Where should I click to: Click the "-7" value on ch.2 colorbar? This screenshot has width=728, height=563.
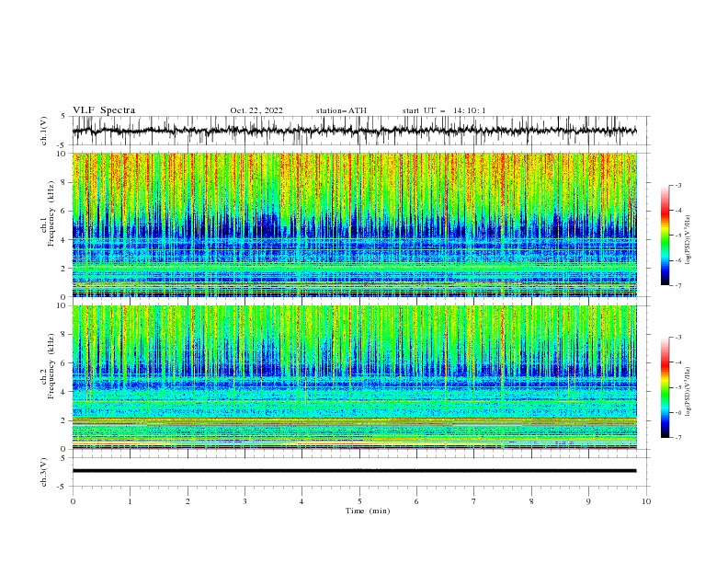click(677, 437)
